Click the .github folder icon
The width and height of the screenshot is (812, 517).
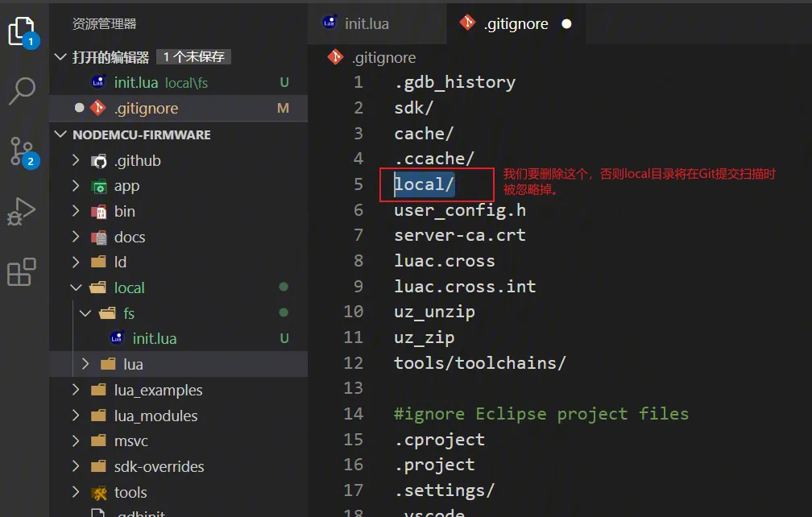(99, 160)
